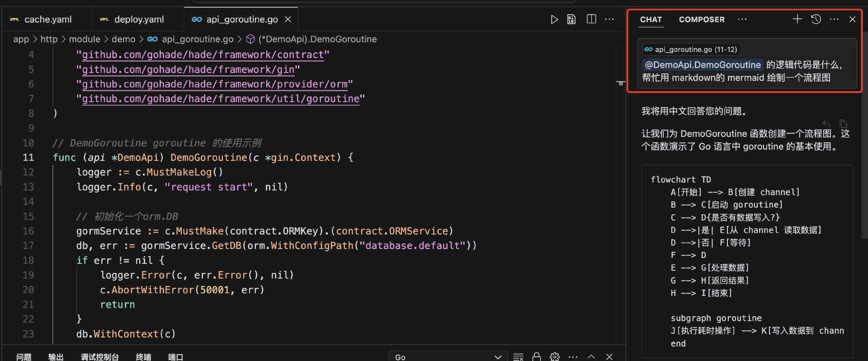Open chat history clock icon

click(x=816, y=19)
